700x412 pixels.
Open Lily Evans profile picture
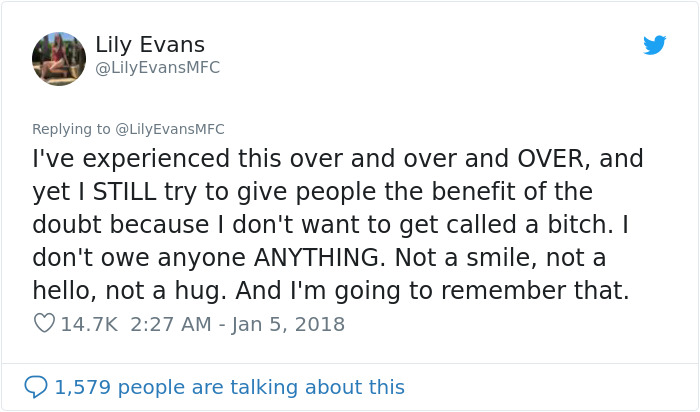(x=58, y=58)
